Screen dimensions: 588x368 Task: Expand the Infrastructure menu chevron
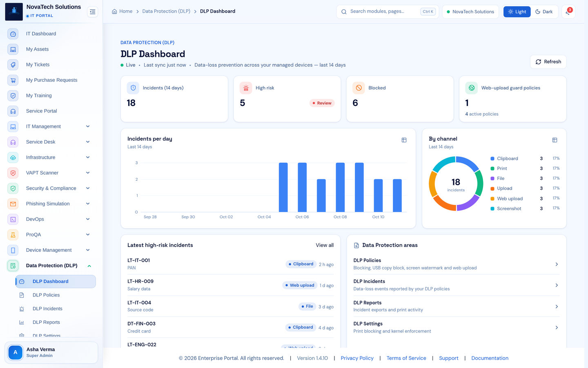[88, 157]
